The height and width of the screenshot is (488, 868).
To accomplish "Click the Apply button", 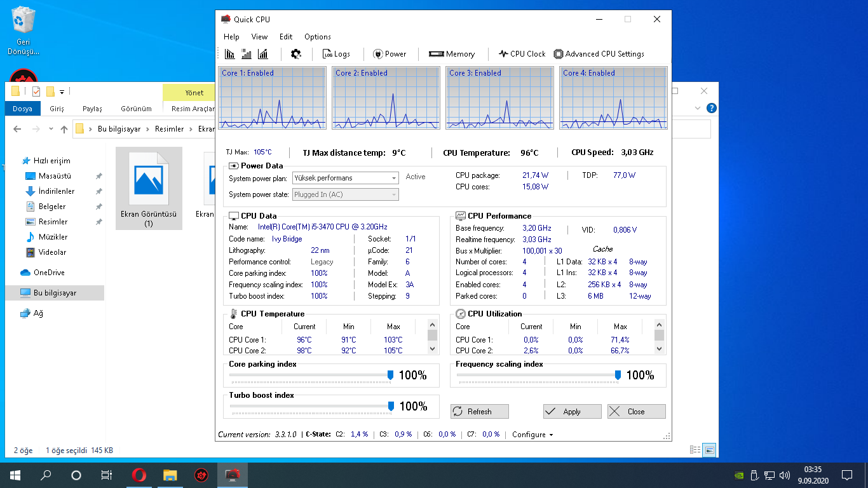I will 572,412.
